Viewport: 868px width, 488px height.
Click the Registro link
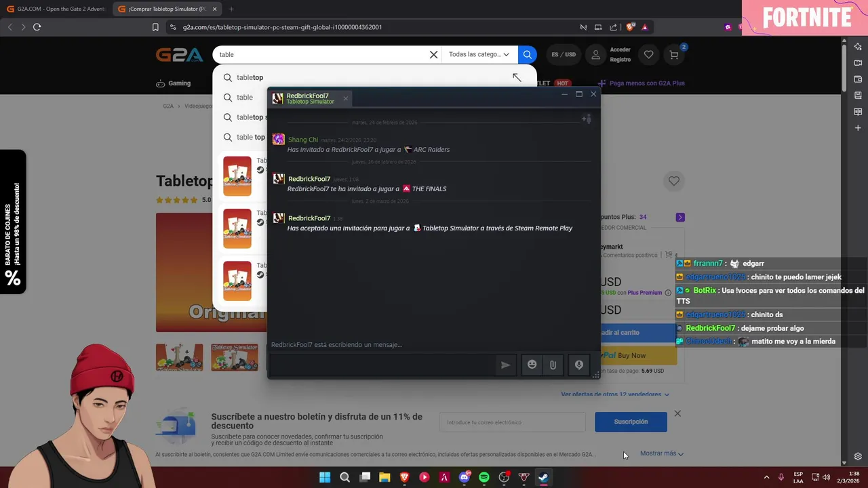(x=620, y=60)
